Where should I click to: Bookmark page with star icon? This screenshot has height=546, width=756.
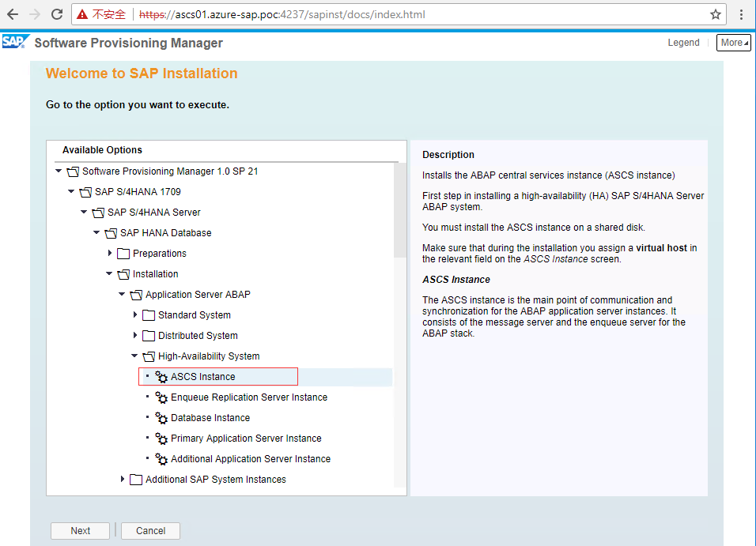coord(716,14)
